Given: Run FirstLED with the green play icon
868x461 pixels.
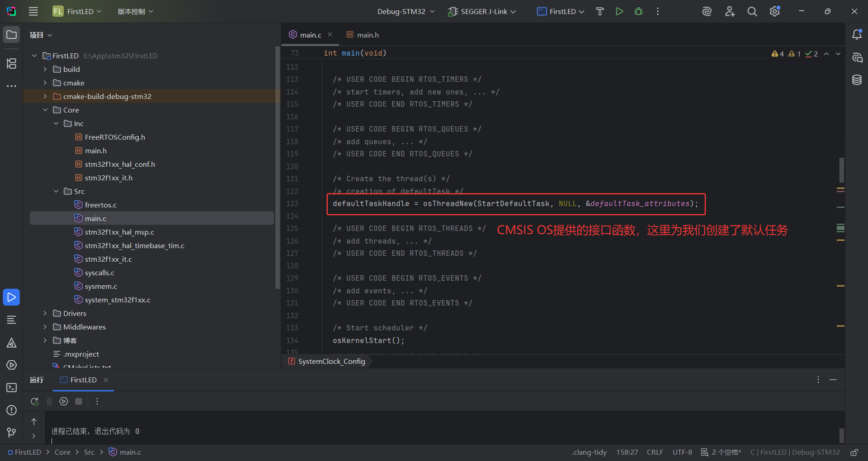Looking at the screenshot, I should tap(619, 11).
